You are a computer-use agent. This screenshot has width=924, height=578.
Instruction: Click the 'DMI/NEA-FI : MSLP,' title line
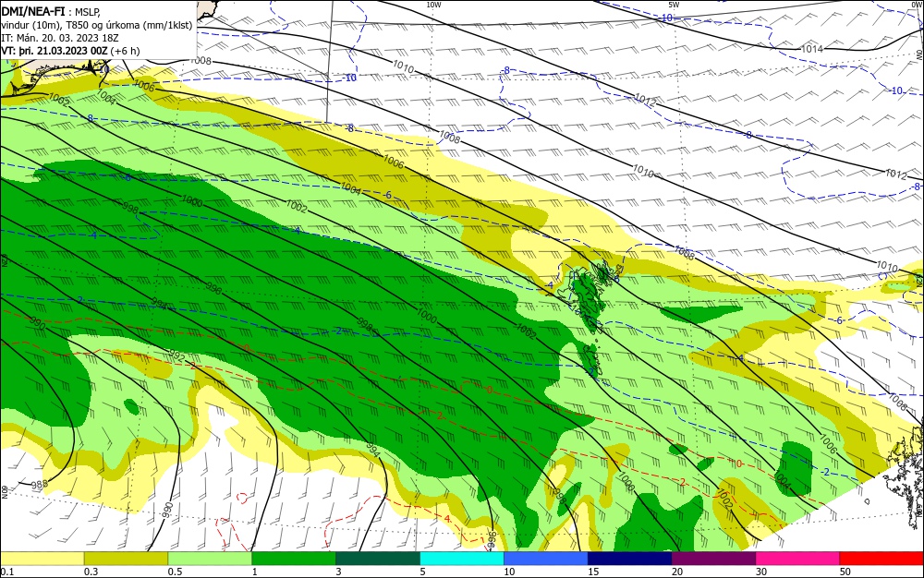51,12
